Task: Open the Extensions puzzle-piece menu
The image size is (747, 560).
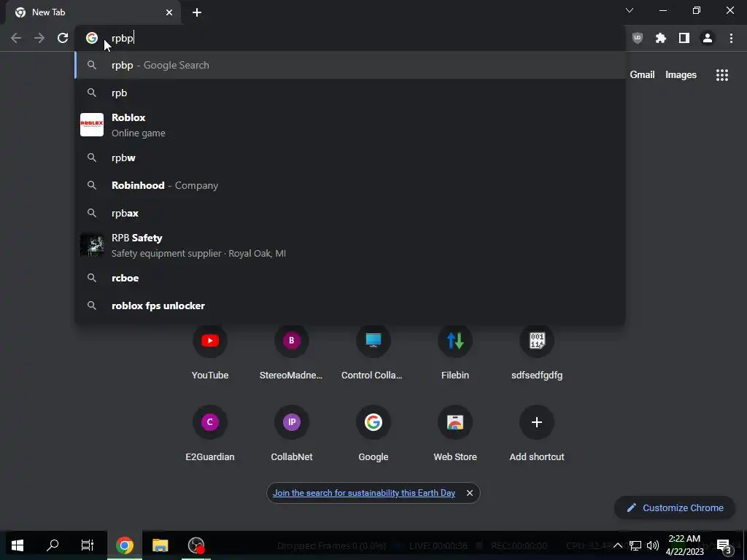Action: (660, 38)
